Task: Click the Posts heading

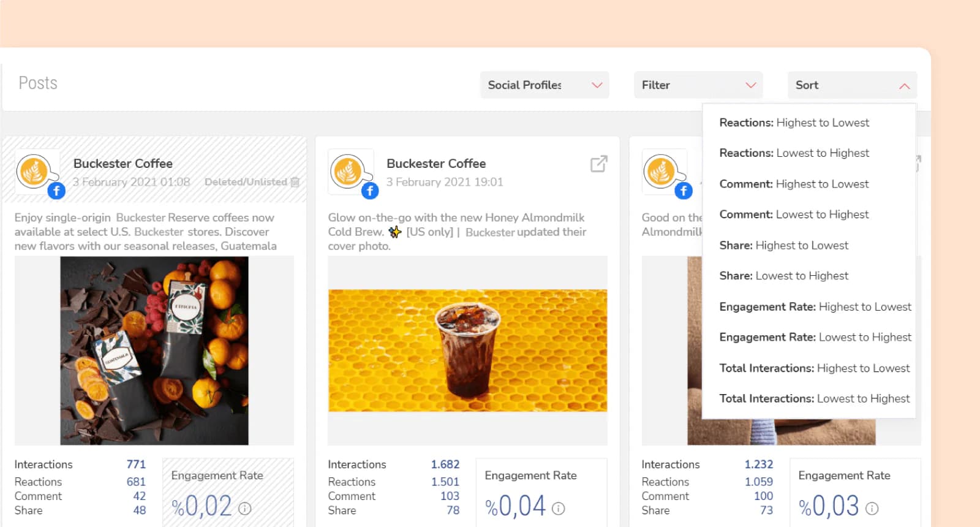Action: click(38, 83)
